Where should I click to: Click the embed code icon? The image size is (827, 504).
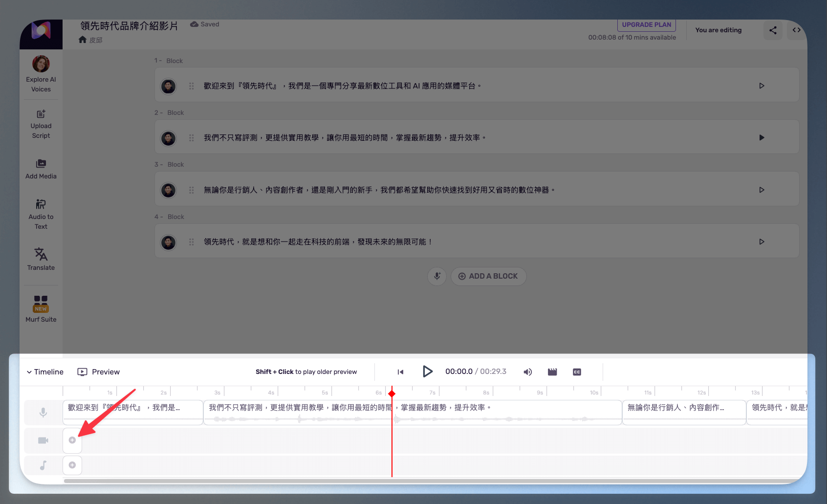point(796,30)
